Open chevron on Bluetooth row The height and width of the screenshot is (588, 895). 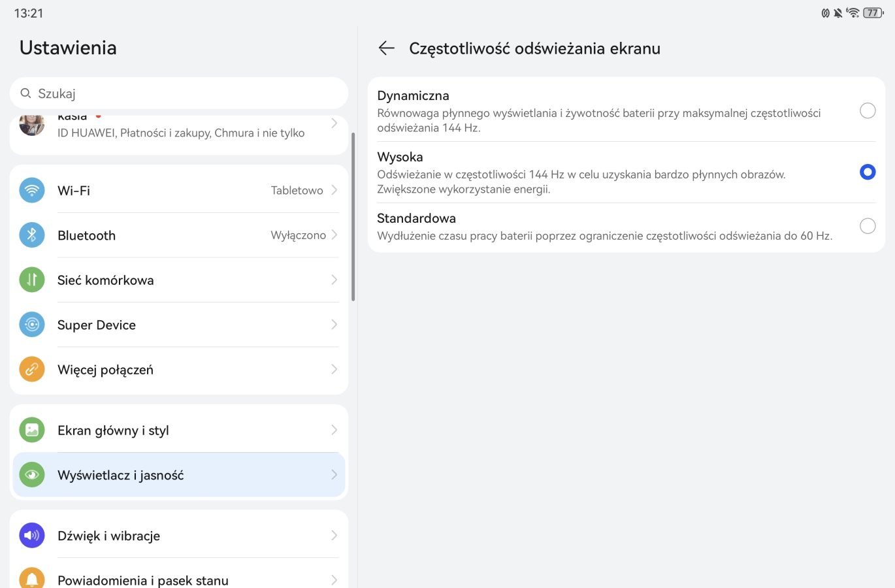(334, 235)
